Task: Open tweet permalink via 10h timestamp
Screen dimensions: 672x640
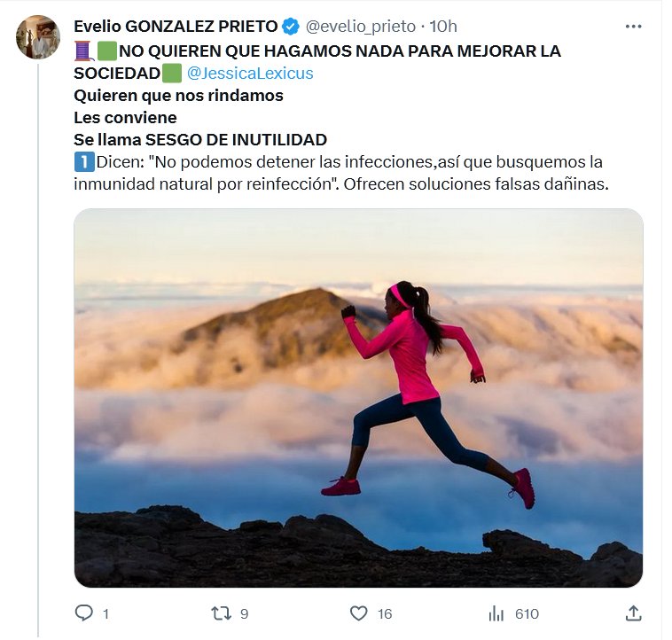Action: click(443, 27)
